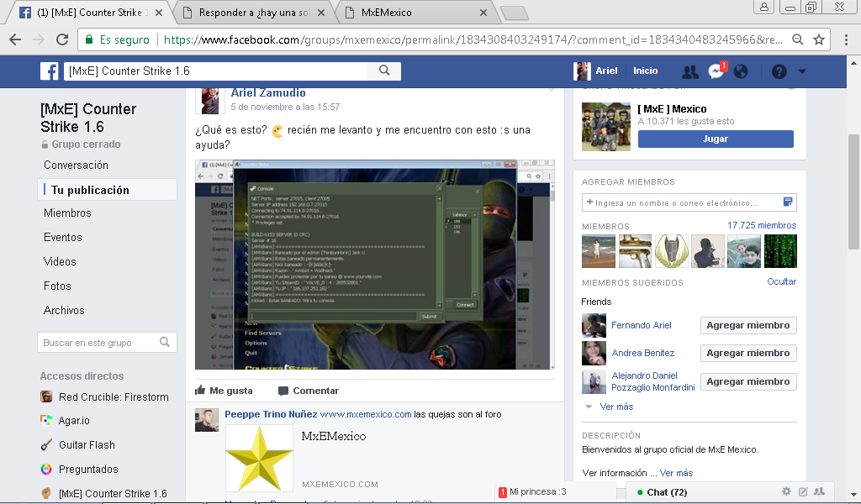Click the zoom magnifier icon in address bar
The height and width of the screenshot is (504, 861).
pos(798,39)
